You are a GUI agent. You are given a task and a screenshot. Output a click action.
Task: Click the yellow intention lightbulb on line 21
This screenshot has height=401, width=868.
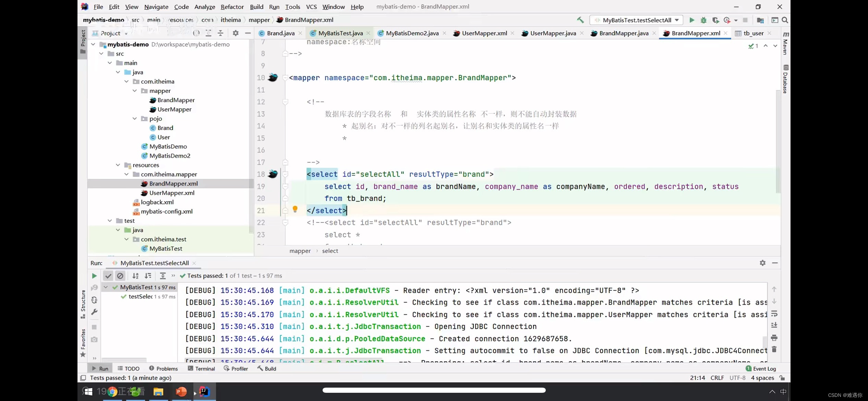(295, 209)
